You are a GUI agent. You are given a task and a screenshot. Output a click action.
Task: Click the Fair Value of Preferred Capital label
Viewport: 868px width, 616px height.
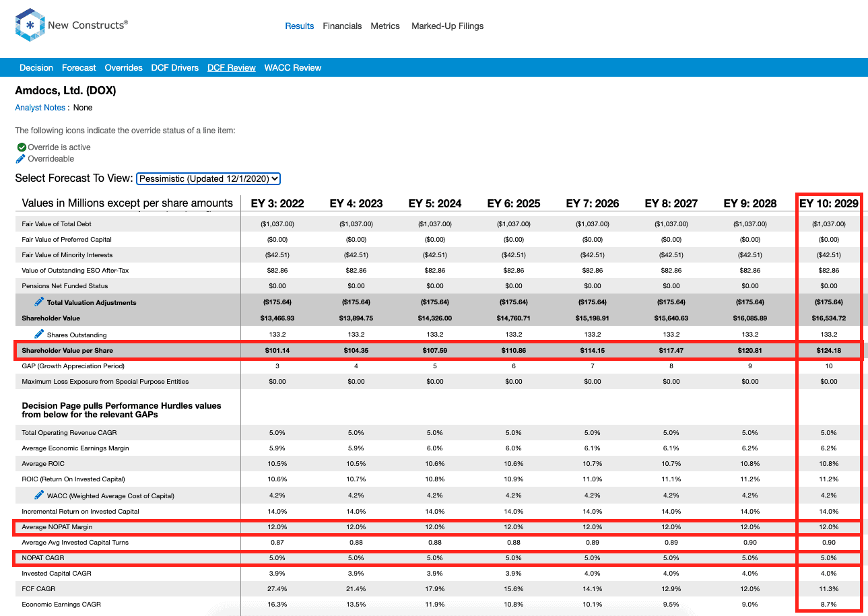tap(67, 240)
